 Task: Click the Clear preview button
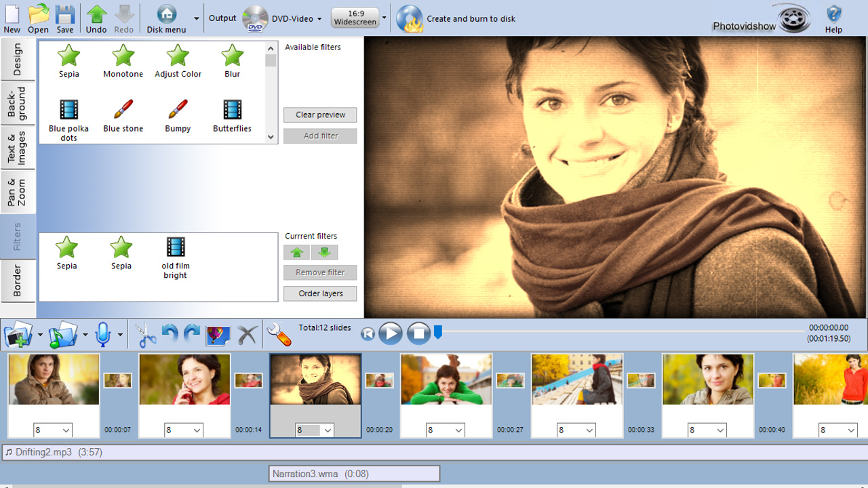click(x=319, y=115)
